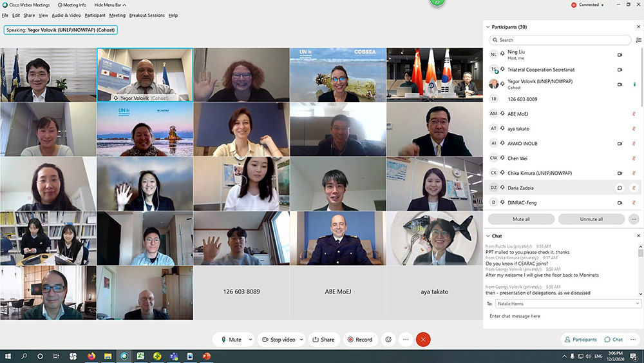This screenshot has height=363, width=644.
Task: Select participant 126 603 8089 in list
Action: 562,99
